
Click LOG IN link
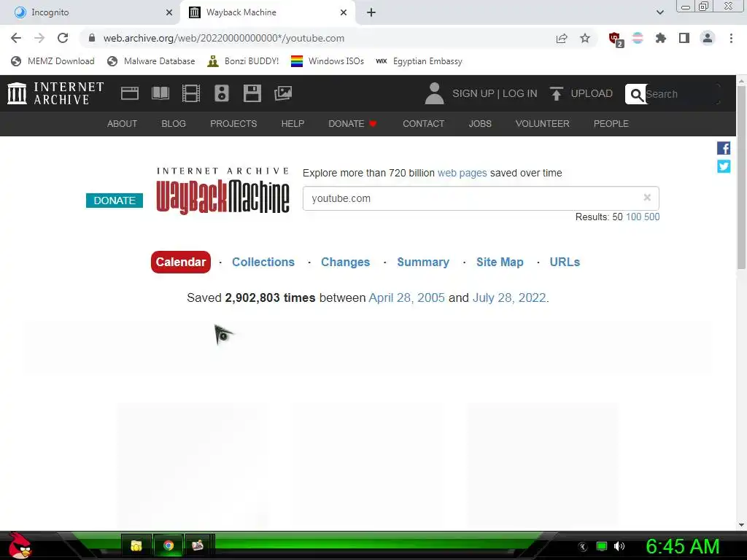tap(519, 93)
